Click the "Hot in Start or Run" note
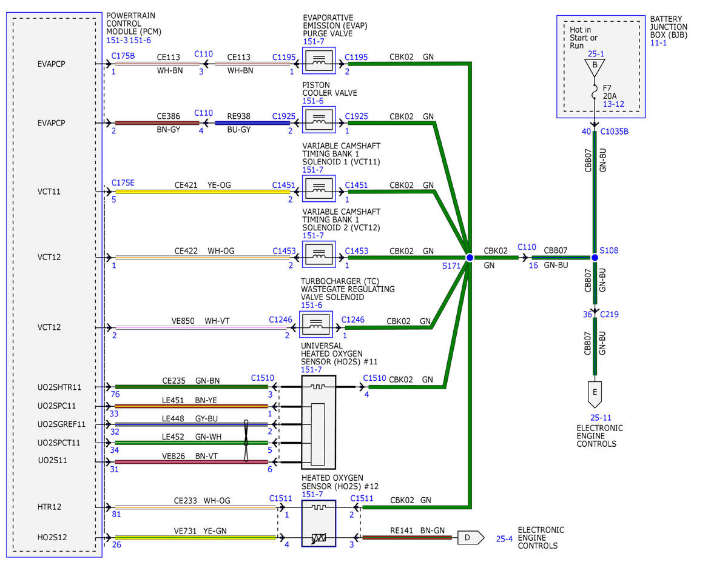The image size is (728, 562). pyautogui.click(x=584, y=38)
